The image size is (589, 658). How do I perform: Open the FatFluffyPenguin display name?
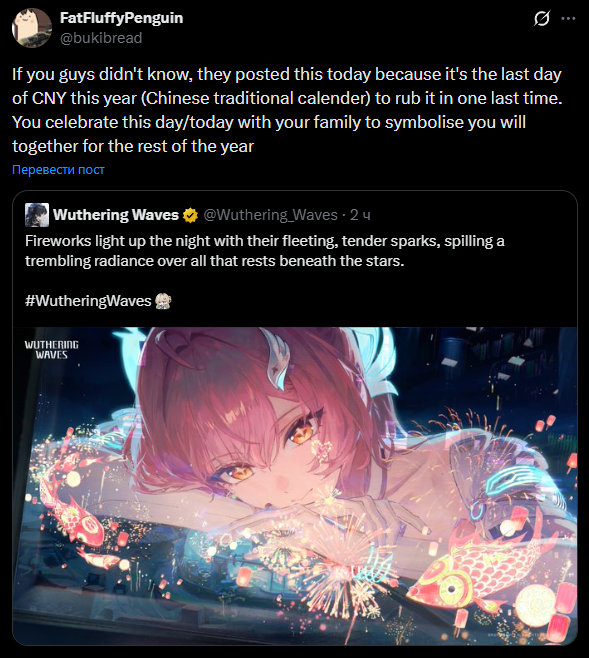tap(122, 18)
